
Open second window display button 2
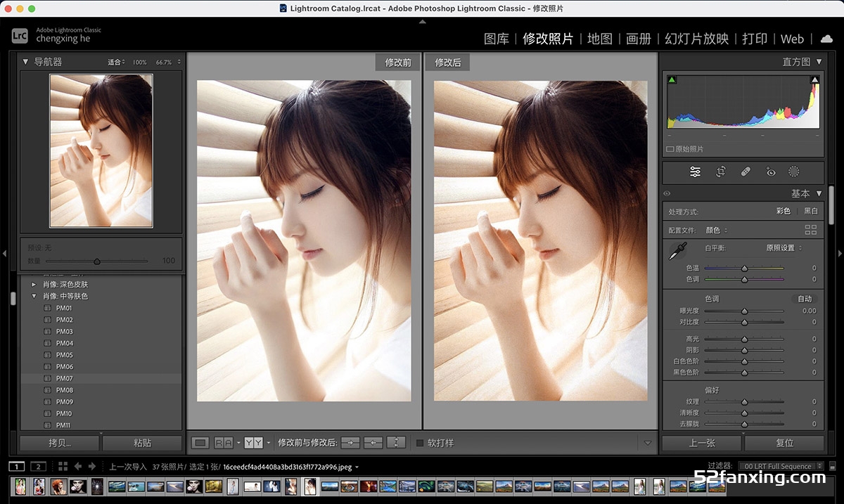[x=38, y=466]
